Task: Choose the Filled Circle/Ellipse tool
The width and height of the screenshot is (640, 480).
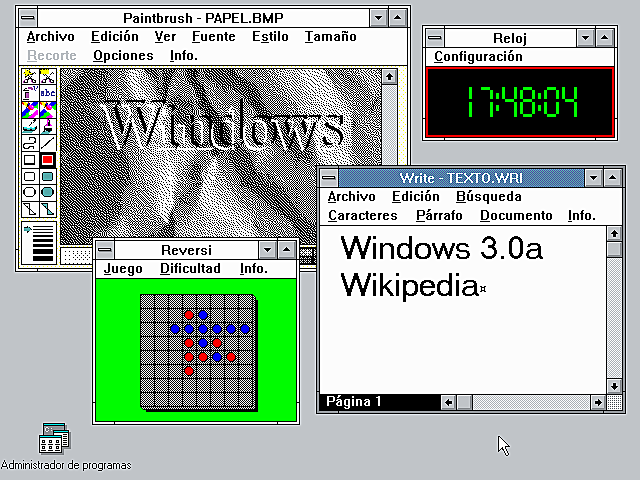Action: tap(48, 192)
